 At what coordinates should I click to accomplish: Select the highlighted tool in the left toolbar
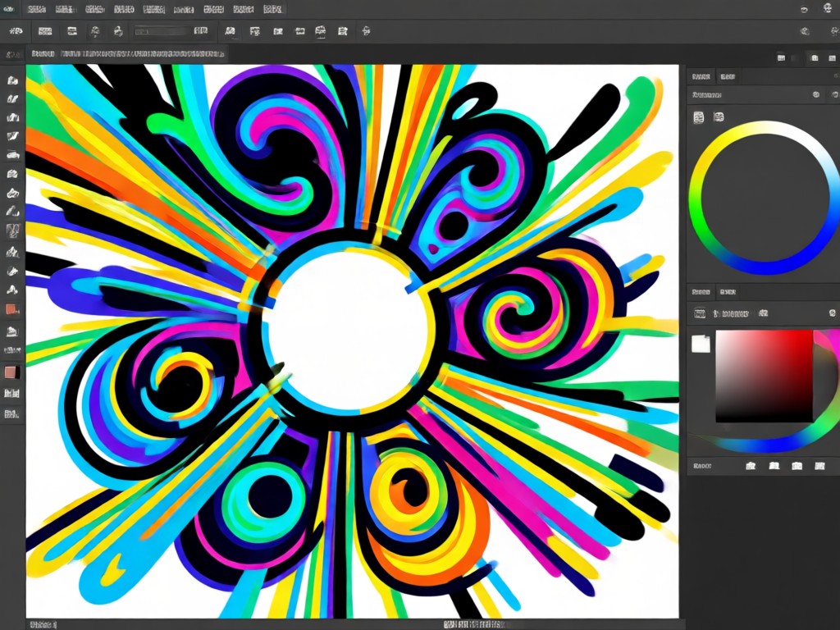[x=12, y=231]
